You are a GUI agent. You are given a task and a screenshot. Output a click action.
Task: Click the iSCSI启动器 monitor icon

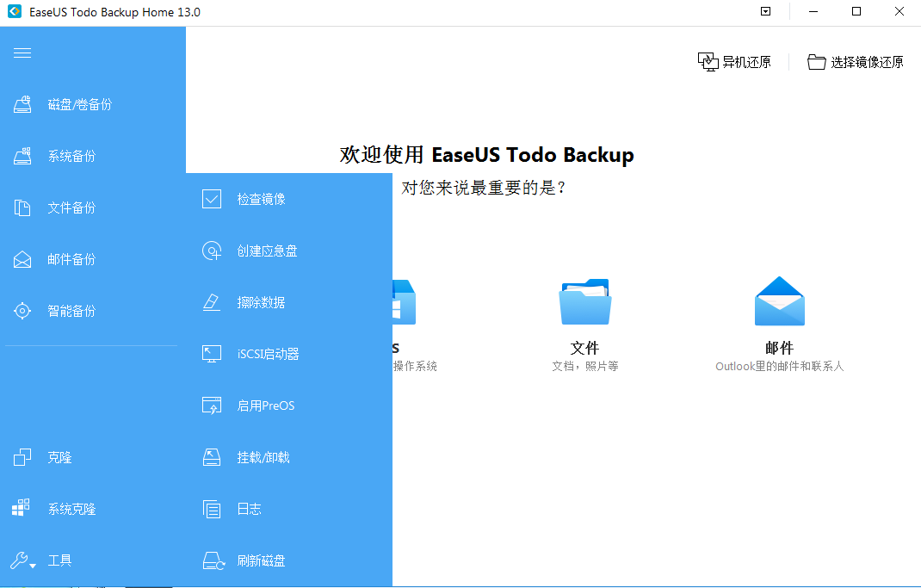(212, 354)
